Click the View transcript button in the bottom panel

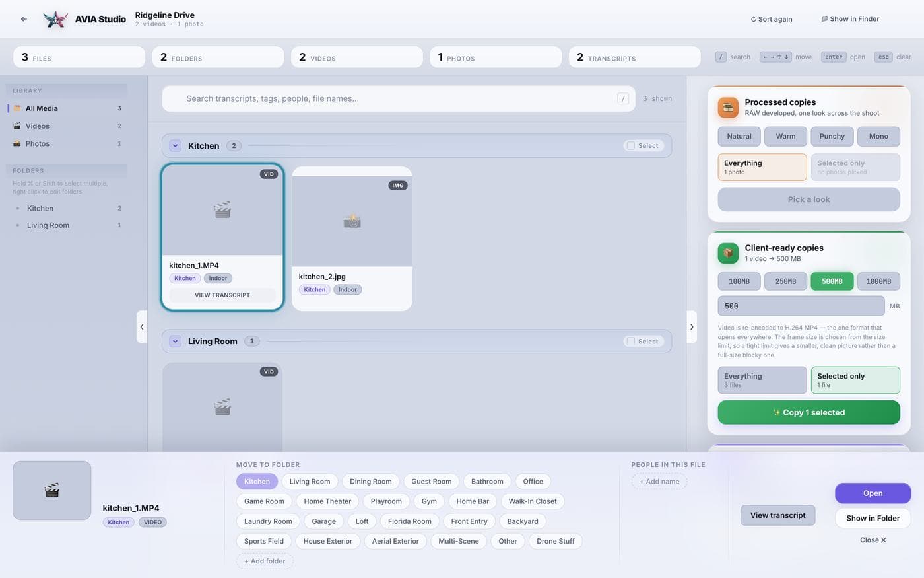778,515
